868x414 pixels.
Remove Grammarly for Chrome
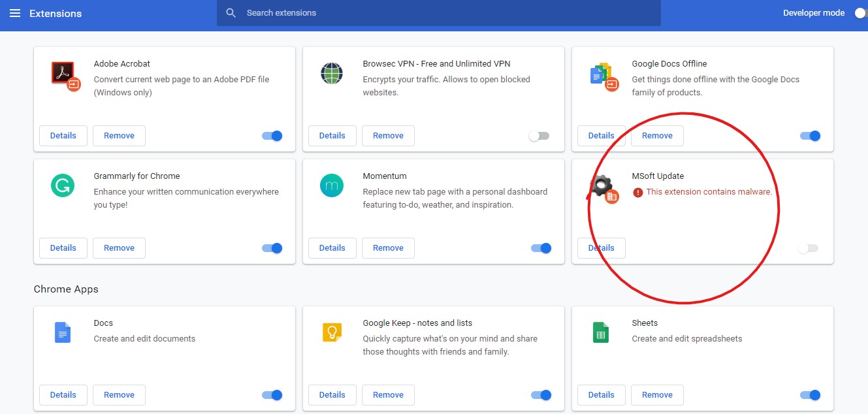pos(119,248)
